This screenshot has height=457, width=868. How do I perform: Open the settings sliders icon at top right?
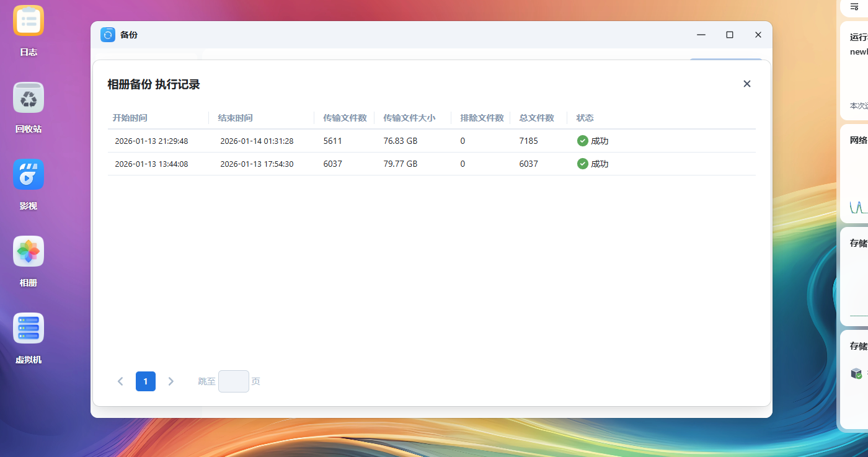854,6
